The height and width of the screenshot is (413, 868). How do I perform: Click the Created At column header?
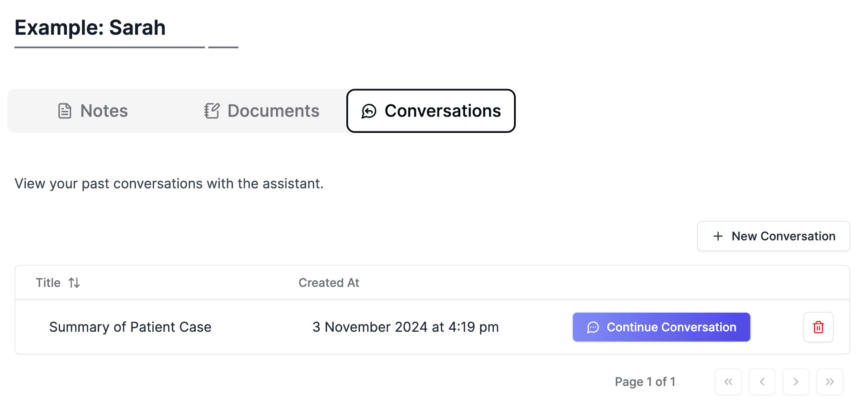click(329, 282)
